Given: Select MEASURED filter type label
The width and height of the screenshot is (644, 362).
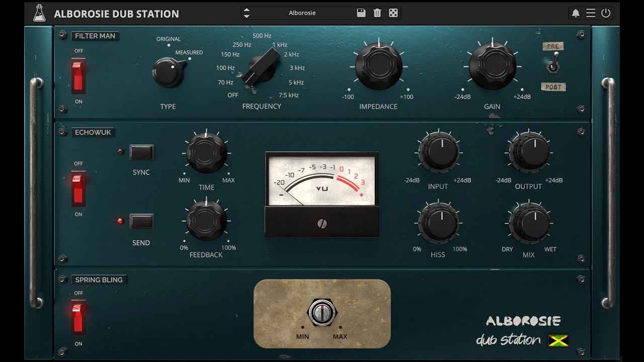Looking at the screenshot, I should [189, 52].
